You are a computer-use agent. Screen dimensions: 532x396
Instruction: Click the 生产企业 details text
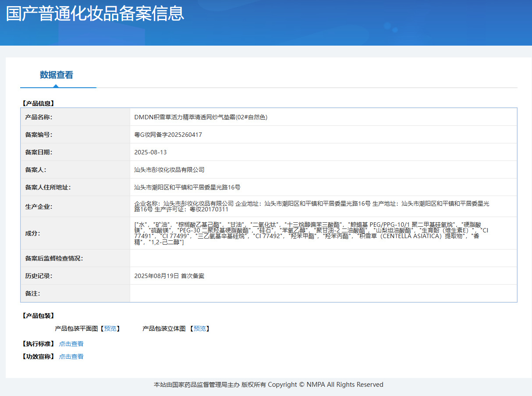(311, 206)
